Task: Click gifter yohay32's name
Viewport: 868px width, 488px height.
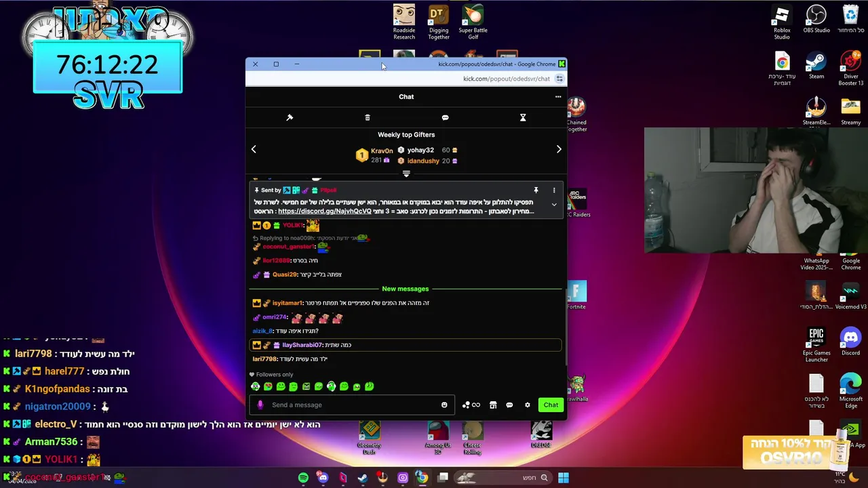Action: (420, 150)
